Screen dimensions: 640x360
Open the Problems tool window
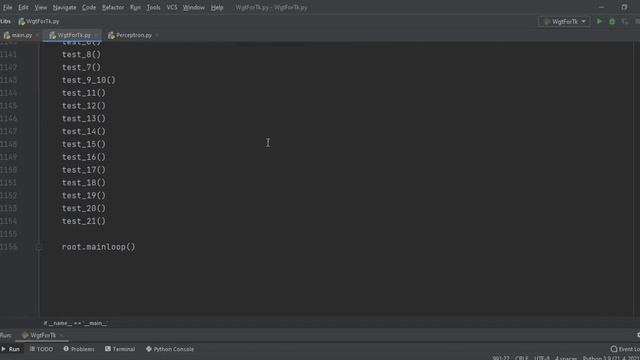click(79, 349)
